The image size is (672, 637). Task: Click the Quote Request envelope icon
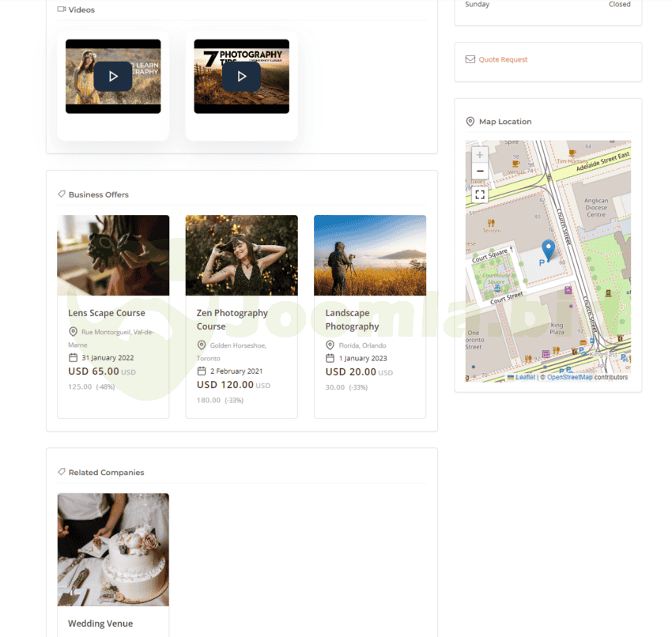pyautogui.click(x=470, y=59)
